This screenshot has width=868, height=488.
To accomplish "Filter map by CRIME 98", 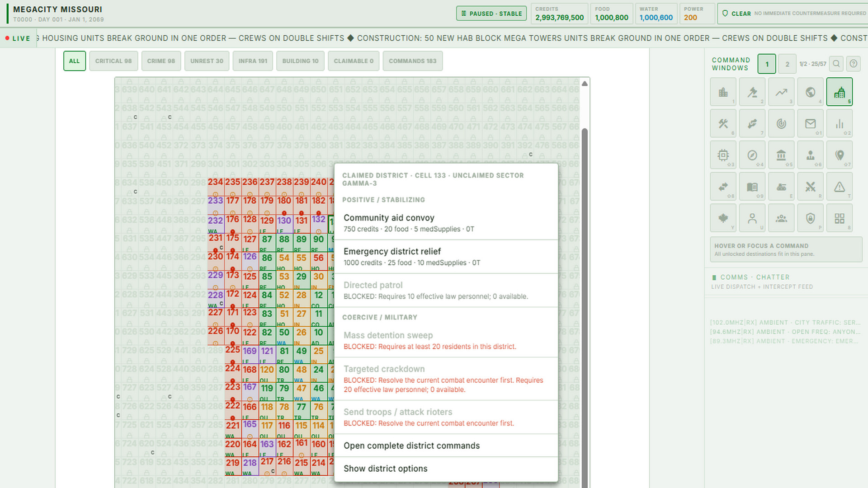I will pyautogui.click(x=161, y=61).
